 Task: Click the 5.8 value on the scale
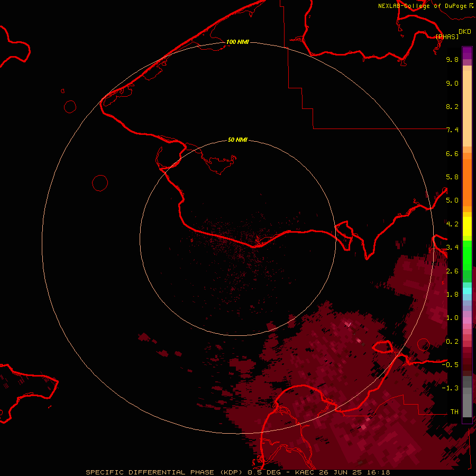[452, 177]
